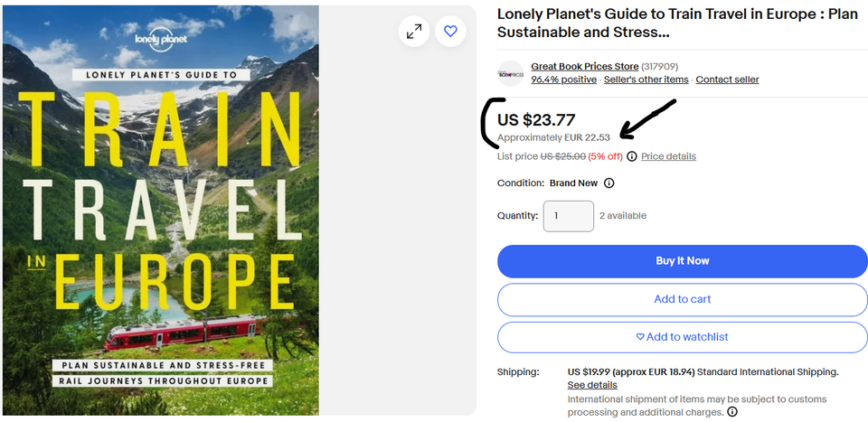Click the info icon beside the EUR price
868x422 pixels.
(x=631, y=156)
